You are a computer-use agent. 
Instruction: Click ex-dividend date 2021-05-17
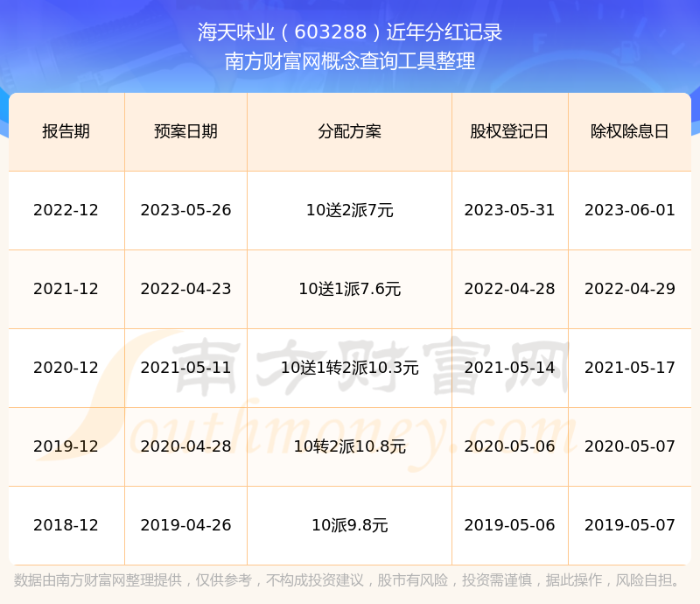click(629, 368)
